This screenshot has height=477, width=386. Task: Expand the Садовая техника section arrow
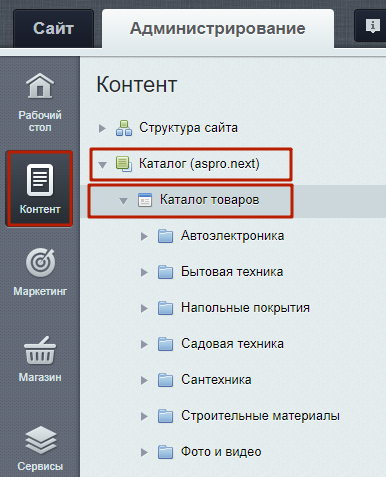point(144,344)
